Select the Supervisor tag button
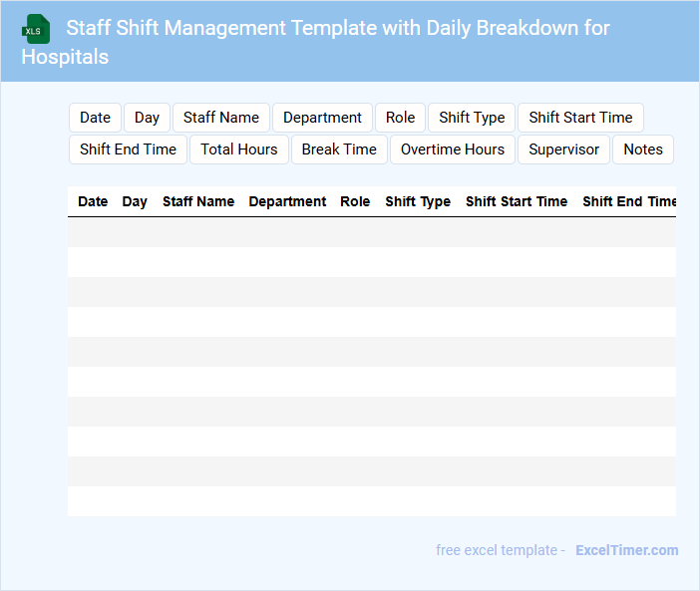 click(x=563, y=149)
